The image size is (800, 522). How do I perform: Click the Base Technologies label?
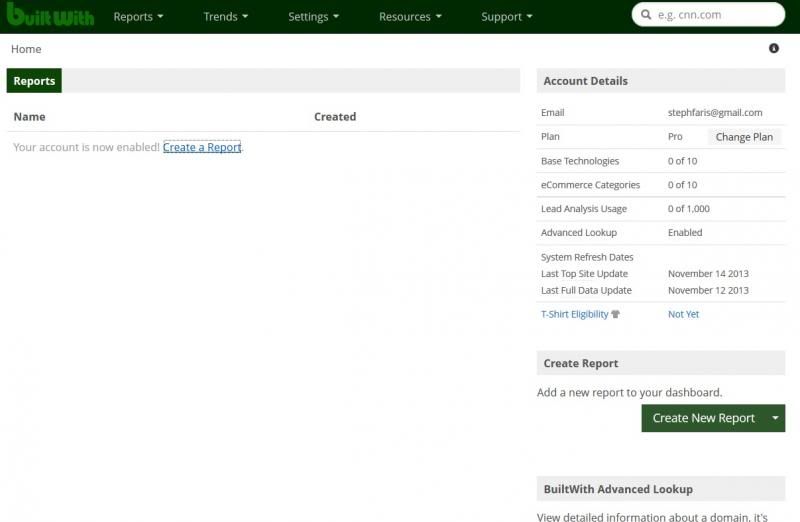pyautogui.click(x=580, y=161)
